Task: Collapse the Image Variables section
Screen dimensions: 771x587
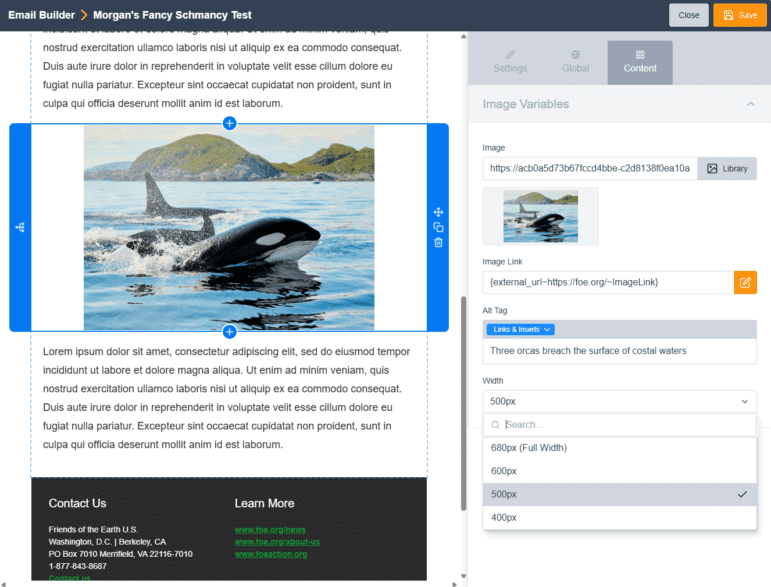Action: click(x=750, y=104)
